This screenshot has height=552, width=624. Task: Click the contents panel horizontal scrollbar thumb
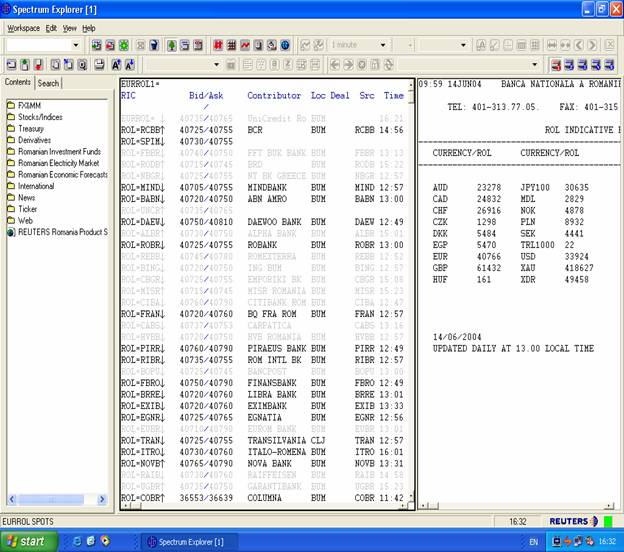(51, 499)
